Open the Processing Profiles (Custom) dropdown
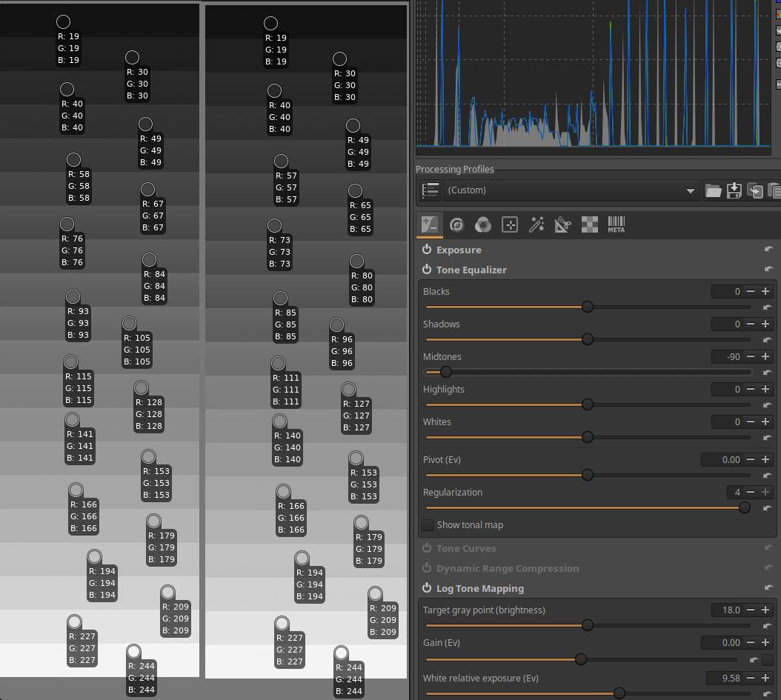Image resolution: width=781 pixels, height=700 pixels. 571,190
